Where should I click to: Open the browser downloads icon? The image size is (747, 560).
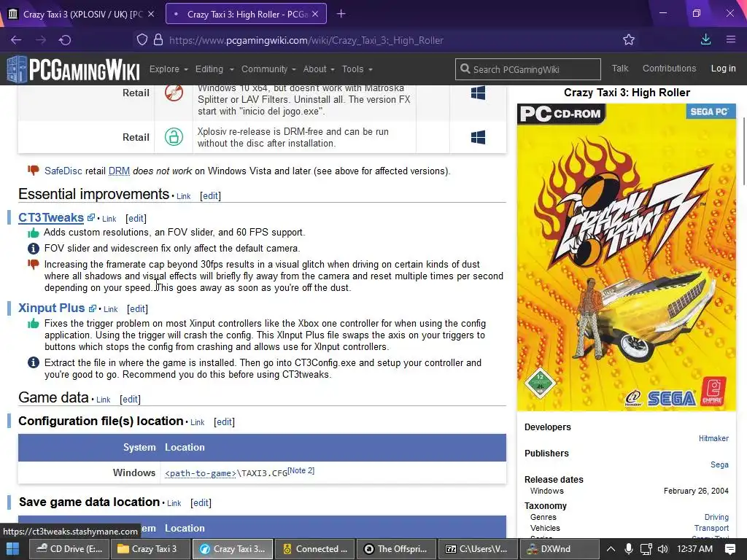(x=706, y=39)
